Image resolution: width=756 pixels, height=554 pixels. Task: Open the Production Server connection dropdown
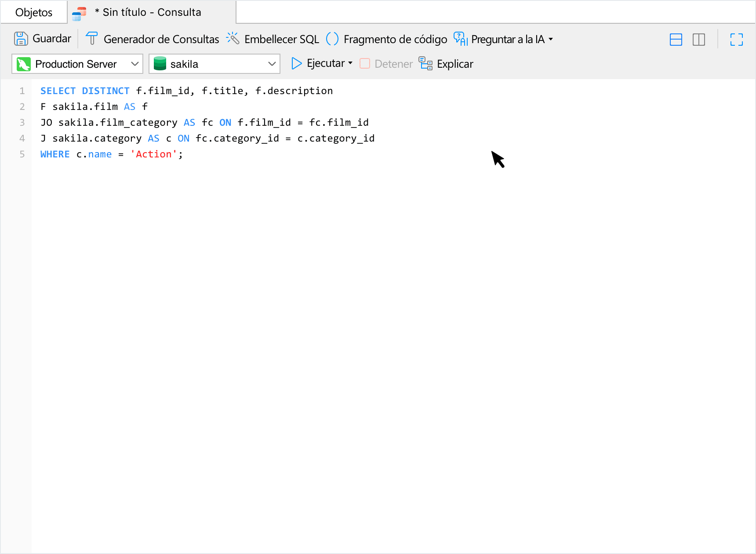coord(77,64)
